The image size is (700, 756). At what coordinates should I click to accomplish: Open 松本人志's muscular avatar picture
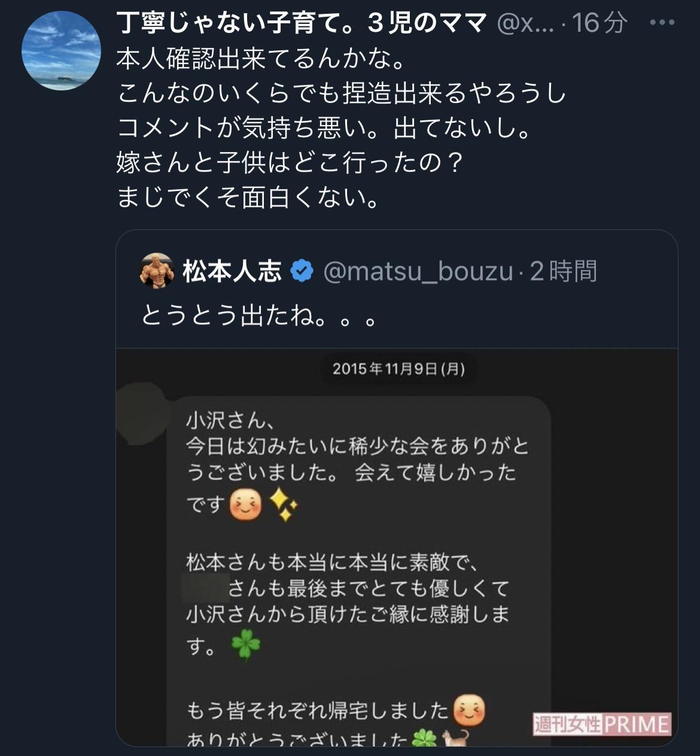157,271
